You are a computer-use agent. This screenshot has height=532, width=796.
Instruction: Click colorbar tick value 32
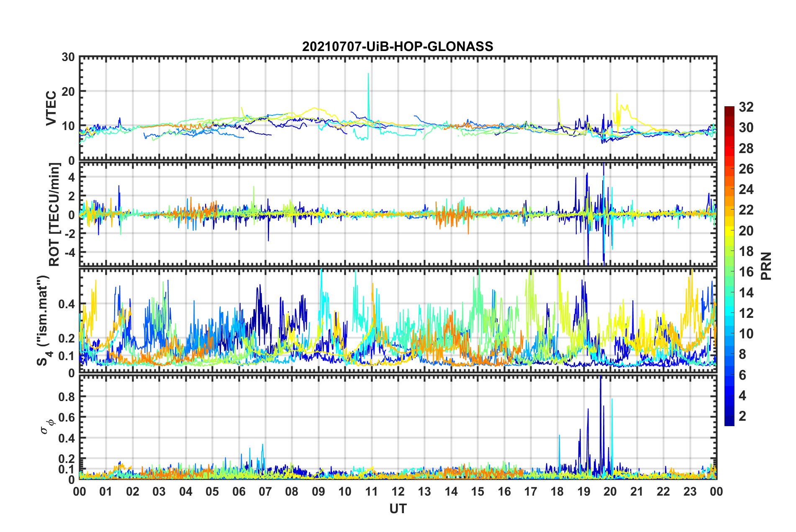(746, 107)
